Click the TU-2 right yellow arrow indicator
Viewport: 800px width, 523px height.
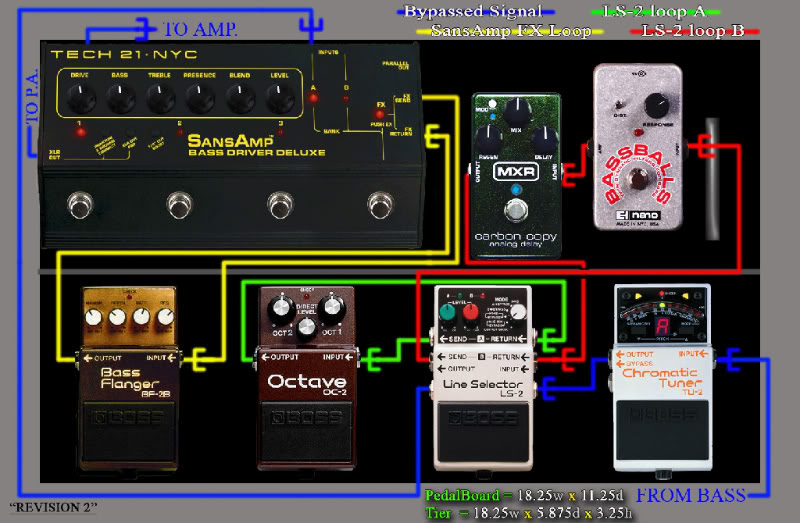click(x=686, y=296)
